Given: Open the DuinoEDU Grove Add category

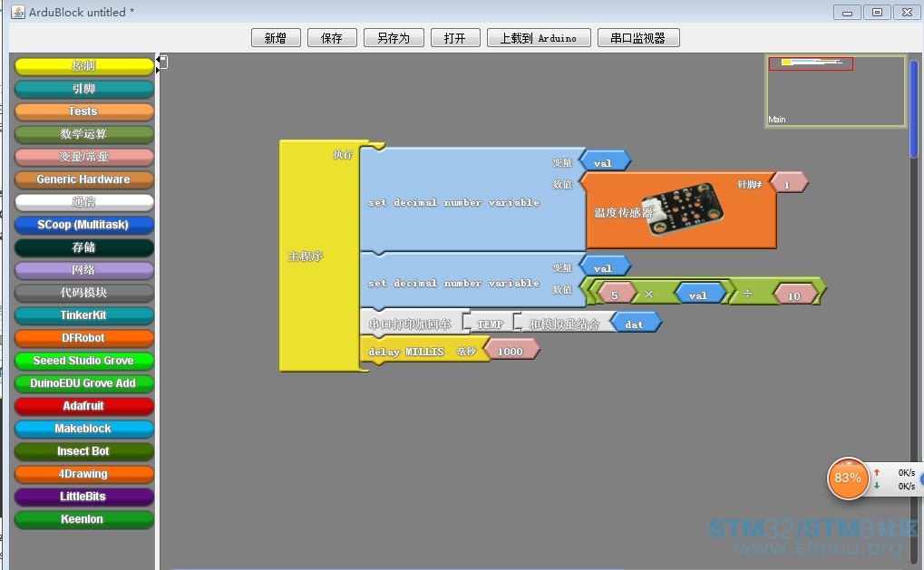Looking at the screenshot, I should click(83, 383).
